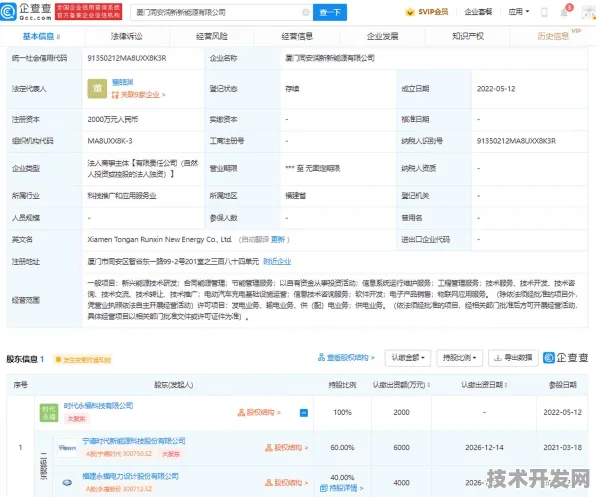Image resolution: width=596 pixels, height=497 pixels.
Task: Click the 时代永福 green shareholder logo
Action: pyautogui.click(x=49, y=413)
